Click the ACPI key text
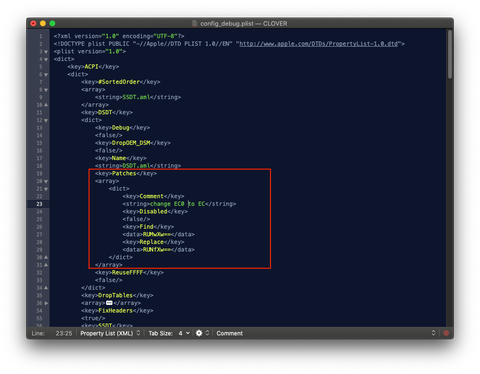Viewport: 480px width, 374px height. click(91, 67)
